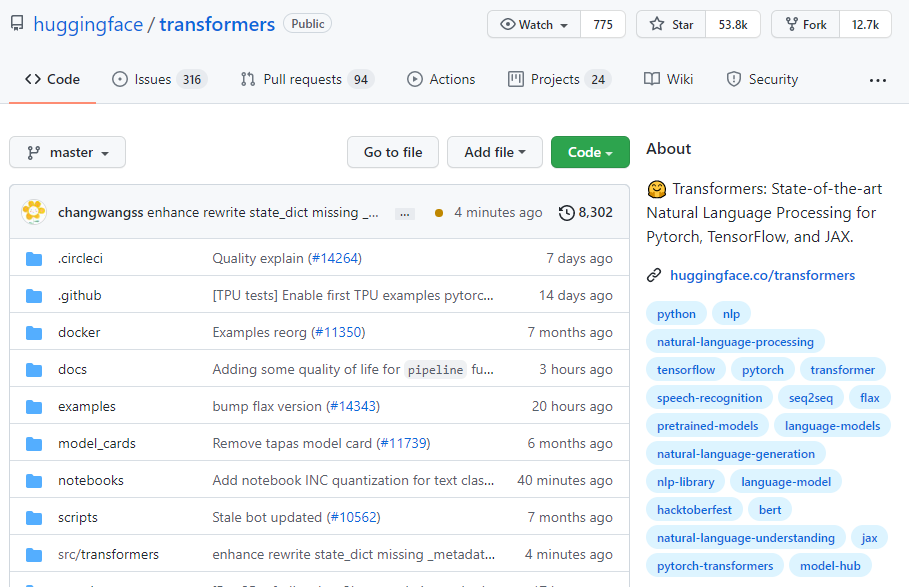Open the transformers repository link

coord(217,24)
